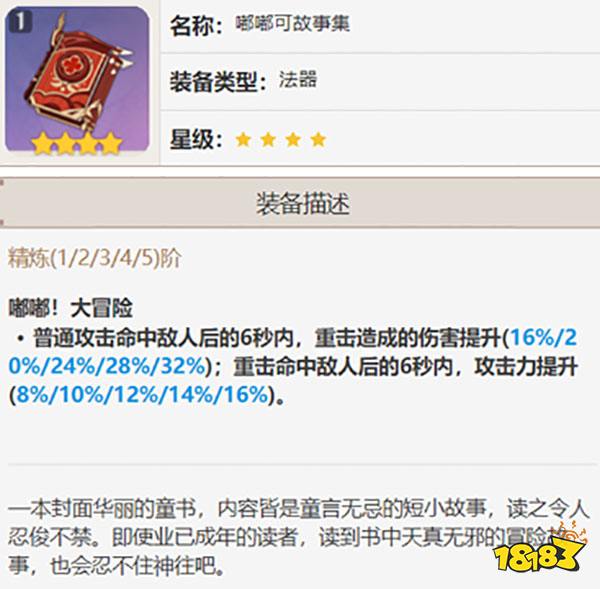Click the 18183 watermark logo
This screenshot has height=589, width=600.
coord(539,550)
